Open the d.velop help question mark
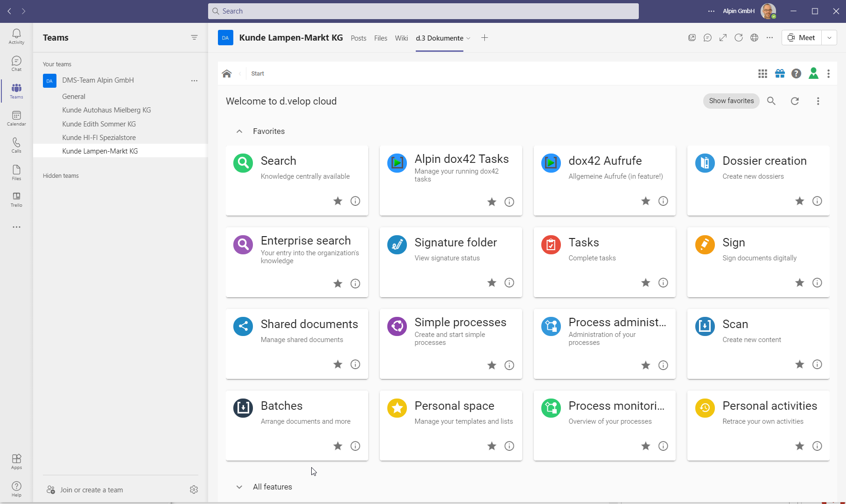 797,74
